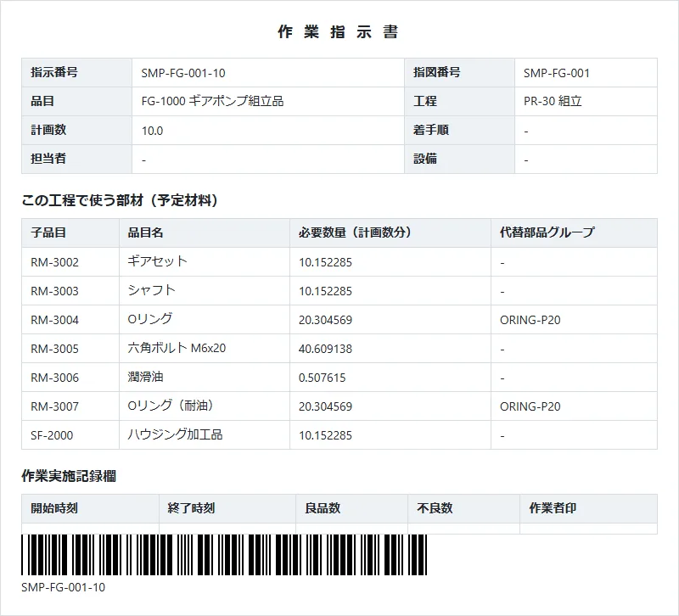The image size is (679, 616).
Task: Click the quantity 20.304569 in RM-3007 row
Action: pos(325,407)
